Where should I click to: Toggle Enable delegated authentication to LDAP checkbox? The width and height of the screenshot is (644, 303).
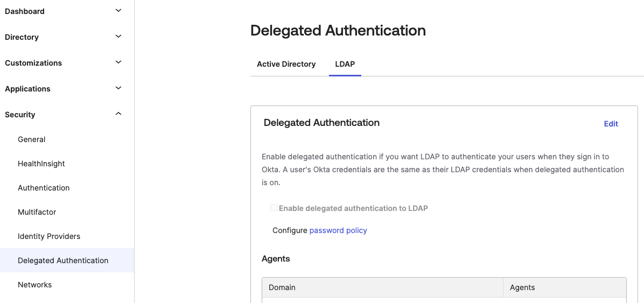point(274,208)
